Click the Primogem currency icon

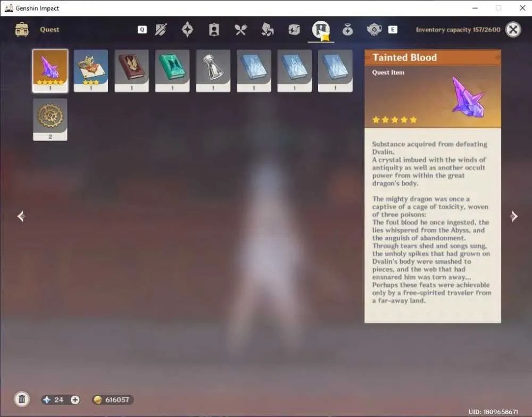(x=47, y=399)
